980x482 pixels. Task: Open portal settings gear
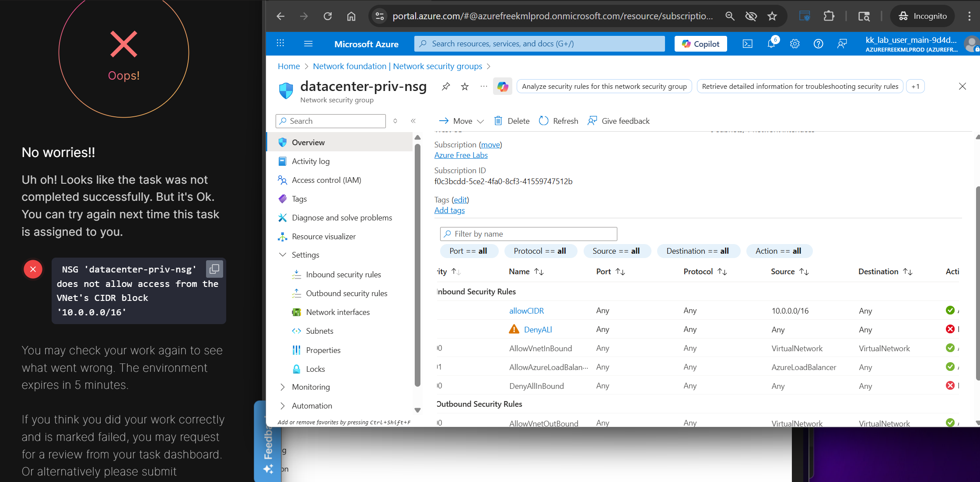[795, 44]
